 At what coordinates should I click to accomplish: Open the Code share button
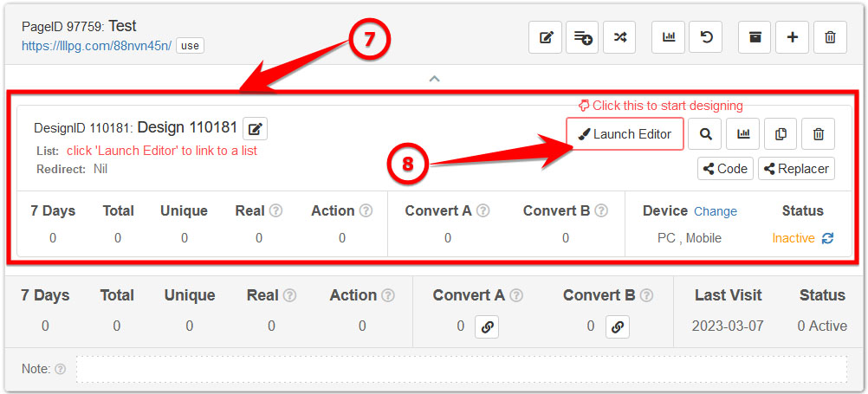725,169
